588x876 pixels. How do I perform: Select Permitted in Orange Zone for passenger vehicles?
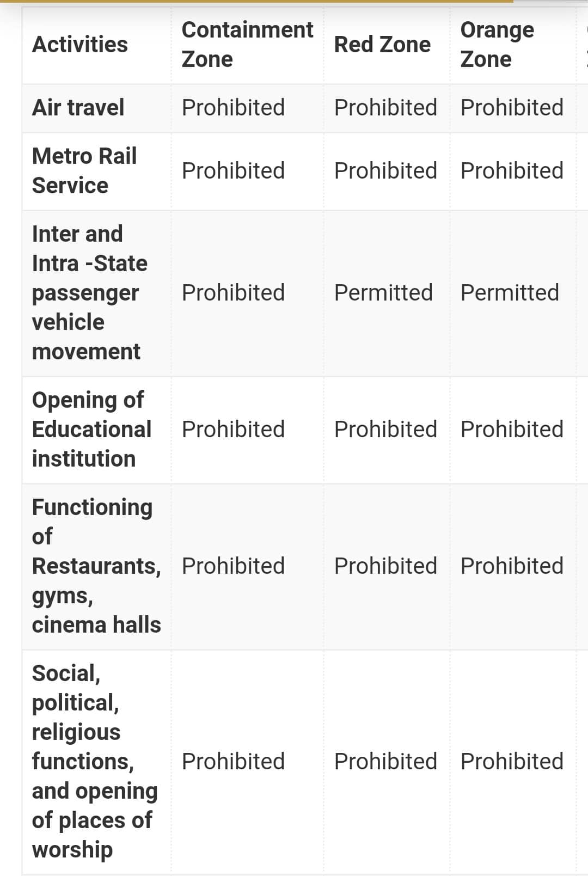pos(510,293)
